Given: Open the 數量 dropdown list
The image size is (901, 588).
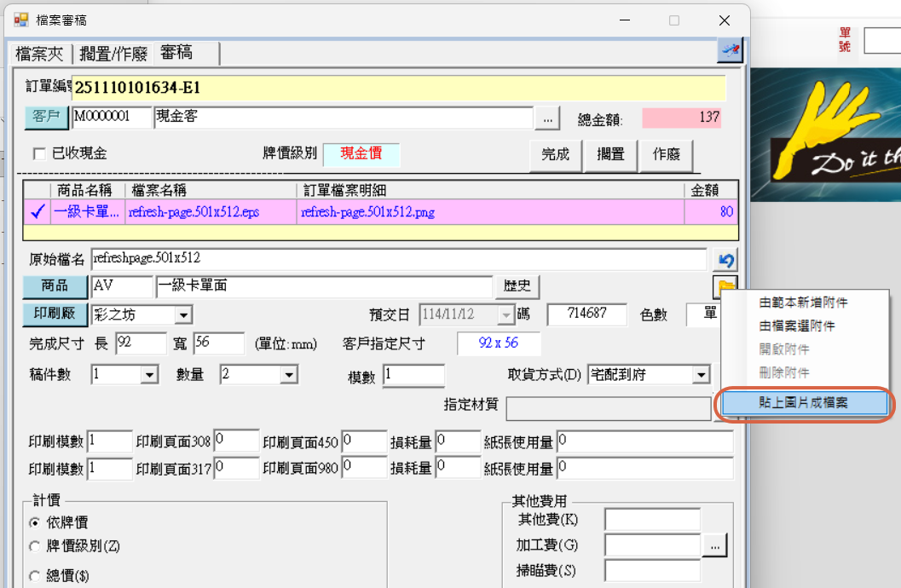Looking at the screenshot, I should pyautogui.click(x=289, y=374).
